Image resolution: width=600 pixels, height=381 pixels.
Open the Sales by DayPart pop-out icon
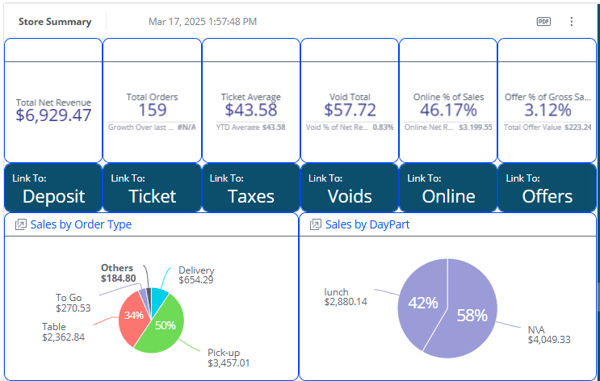[316, 224]
